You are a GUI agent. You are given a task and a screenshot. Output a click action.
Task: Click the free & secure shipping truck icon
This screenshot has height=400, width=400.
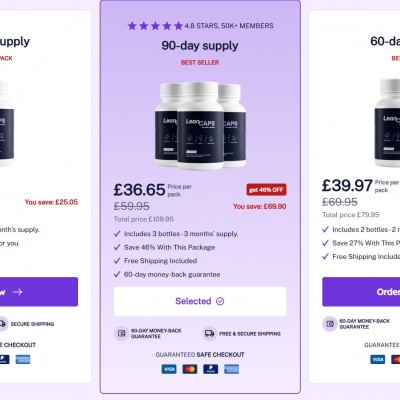click(x=210, y=333)
